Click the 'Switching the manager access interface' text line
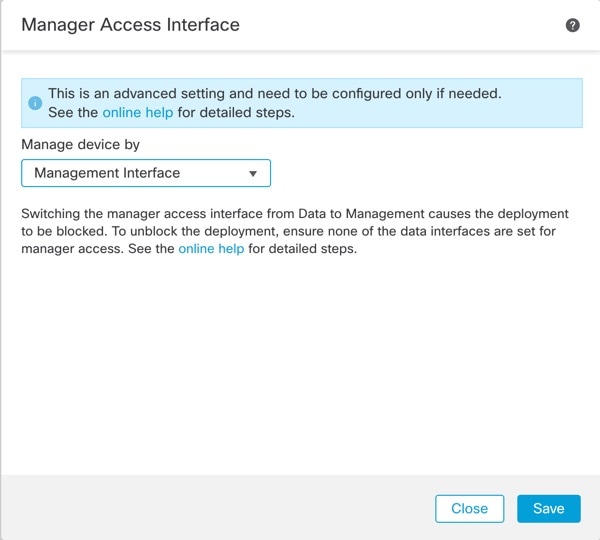This screenshot has height=540, width=600. pos(295,214)
